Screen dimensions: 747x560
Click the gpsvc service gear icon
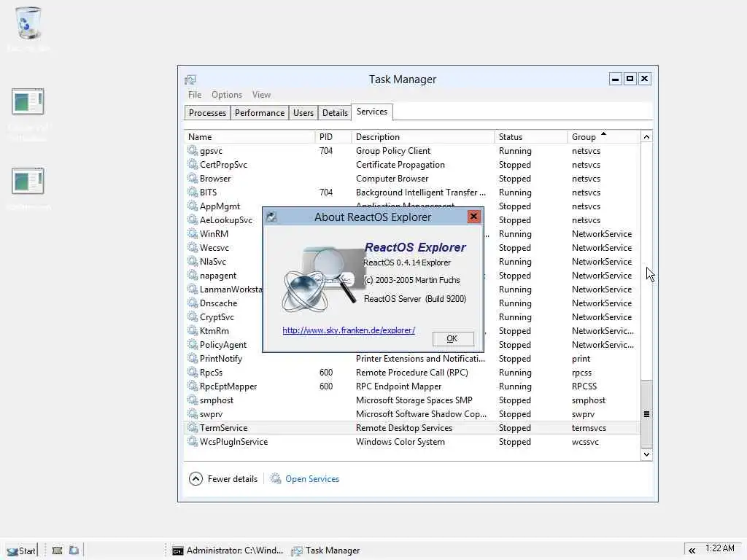(193, 150)
